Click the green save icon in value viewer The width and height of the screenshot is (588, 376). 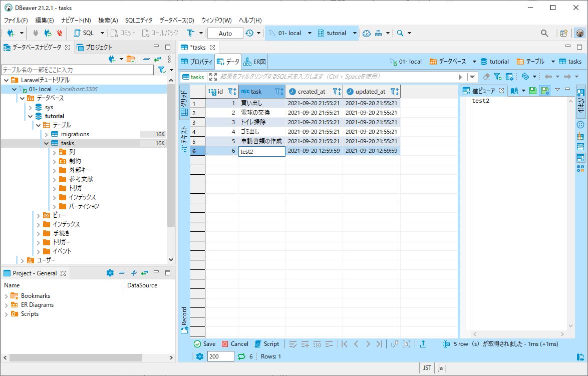click(x=533, y=90)
